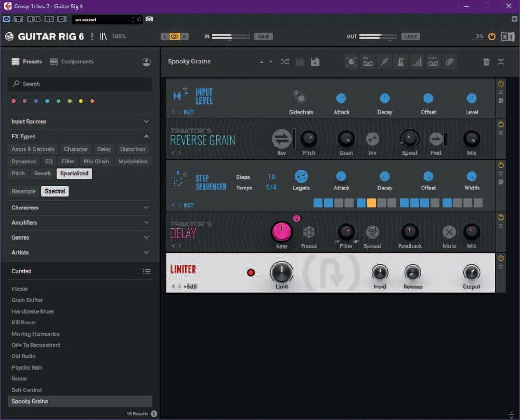Click the Save As floppy disk icon
The height and width of the screenshot is (420, 520).
pos(315,62)
